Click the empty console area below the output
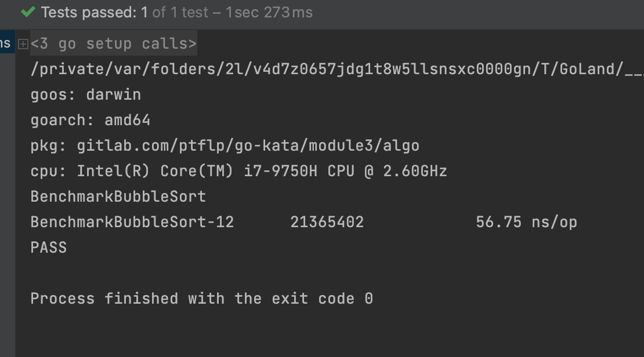 click(x=325, y=333)
